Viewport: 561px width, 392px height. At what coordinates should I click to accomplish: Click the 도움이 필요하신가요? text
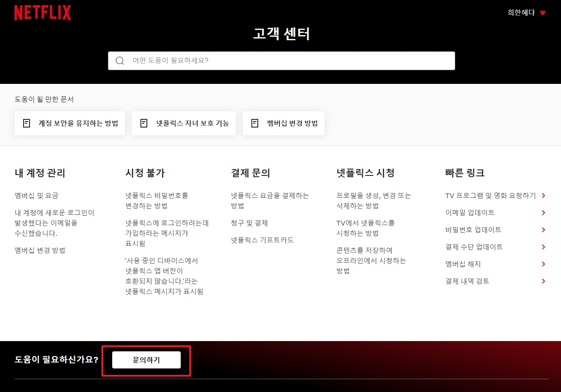(57, 359)
